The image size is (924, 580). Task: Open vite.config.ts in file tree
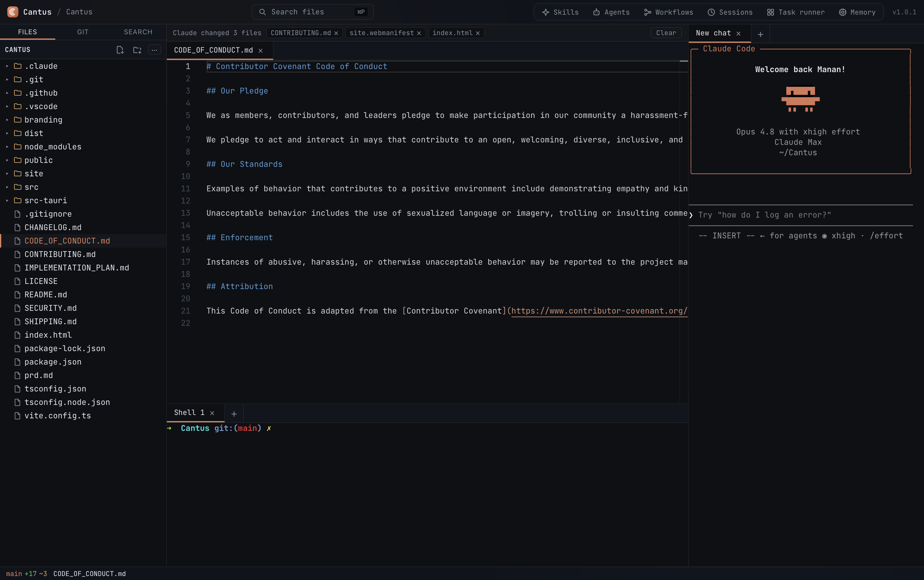pyautogui.click(x=83, y=415)
